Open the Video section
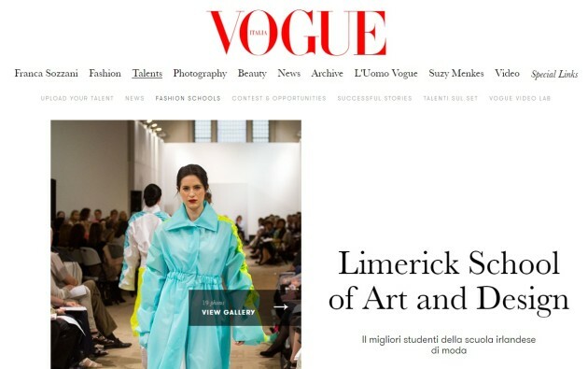588x369 pixels. pos(507,73)
